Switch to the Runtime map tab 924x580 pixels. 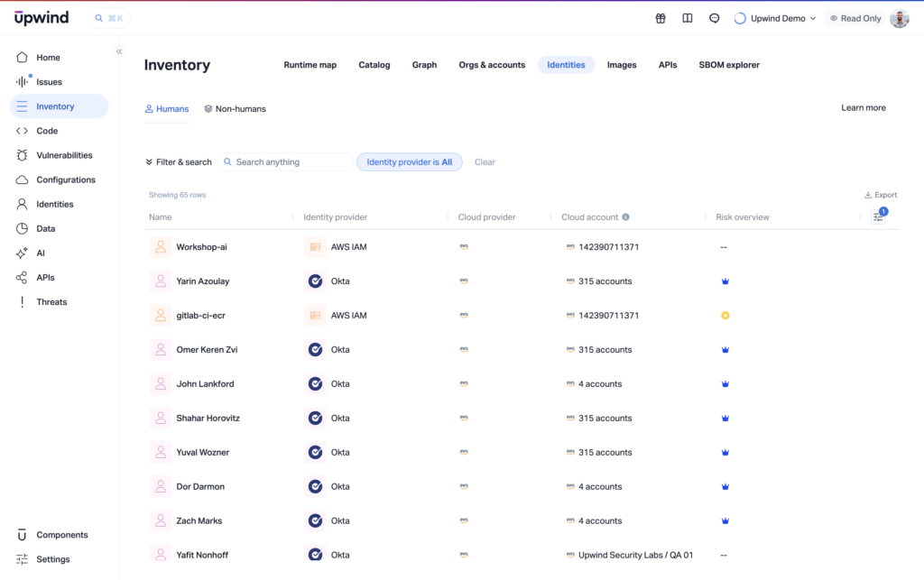point(310,65)
